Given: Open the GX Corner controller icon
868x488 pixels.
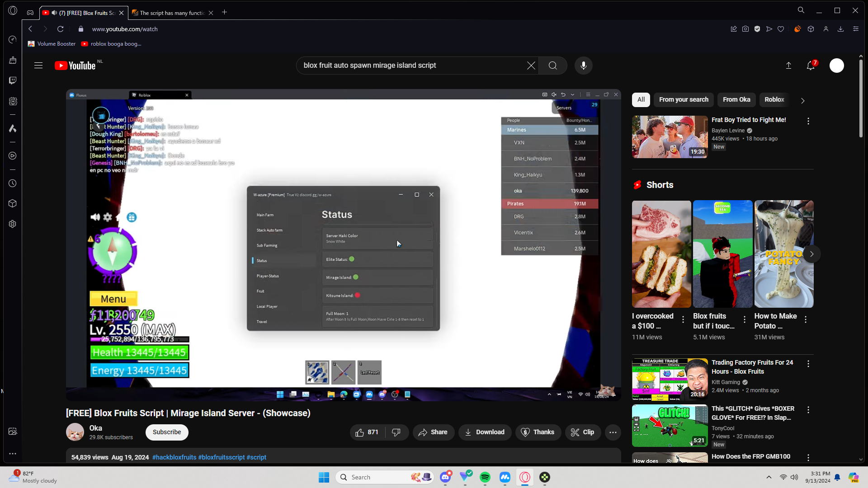Looking at the screenshot, I should coord(30,13).
